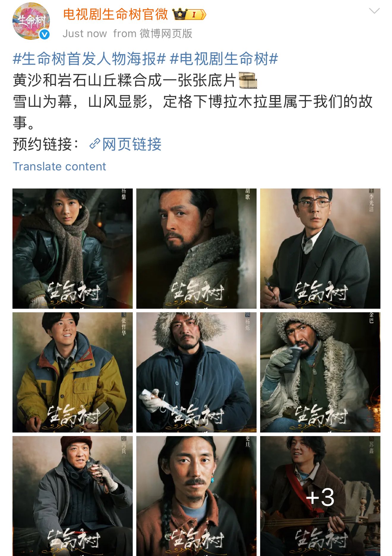Open the 杨烁 fur hat poster

click(196, 372)
